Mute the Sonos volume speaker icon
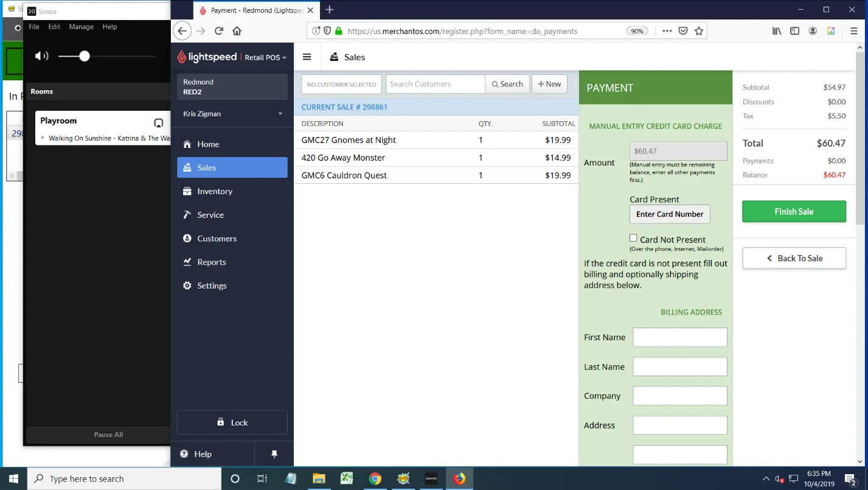The height and width of the screenshot is (490, 868). click(41, 56)
